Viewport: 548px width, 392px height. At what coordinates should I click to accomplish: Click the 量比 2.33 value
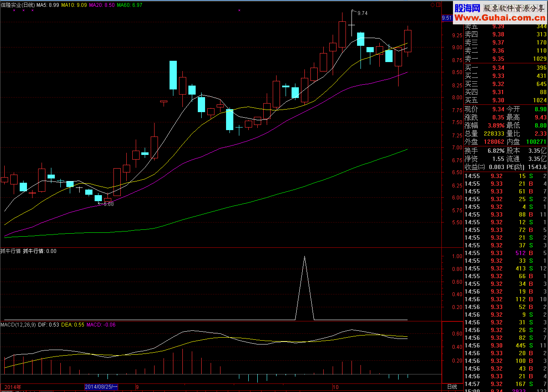point(540,134)
